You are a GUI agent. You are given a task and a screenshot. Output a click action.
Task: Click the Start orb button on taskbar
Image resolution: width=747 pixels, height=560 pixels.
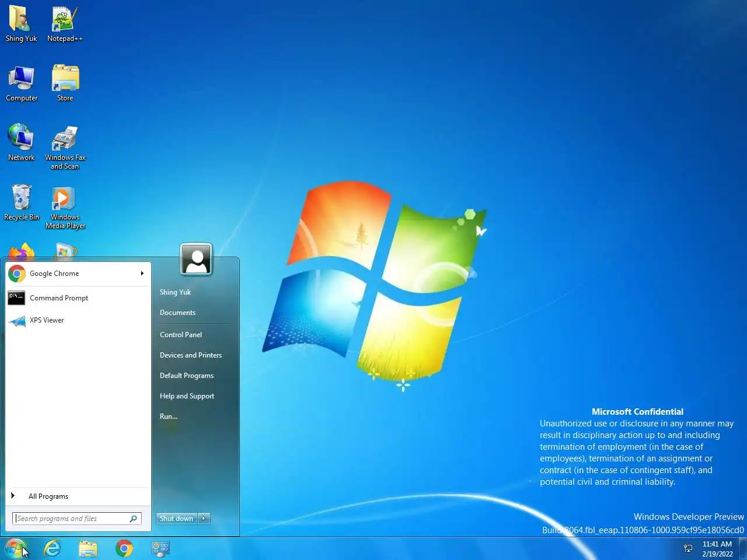click(x=16, y=548)
